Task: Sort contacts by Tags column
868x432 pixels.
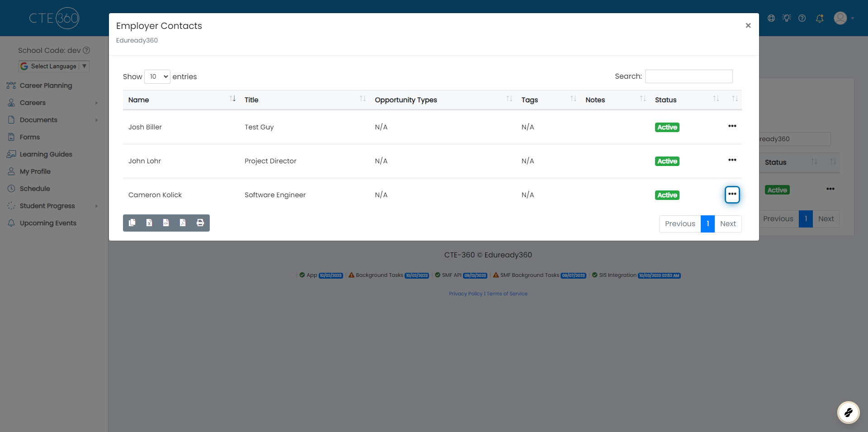Action: pos(548,100)
